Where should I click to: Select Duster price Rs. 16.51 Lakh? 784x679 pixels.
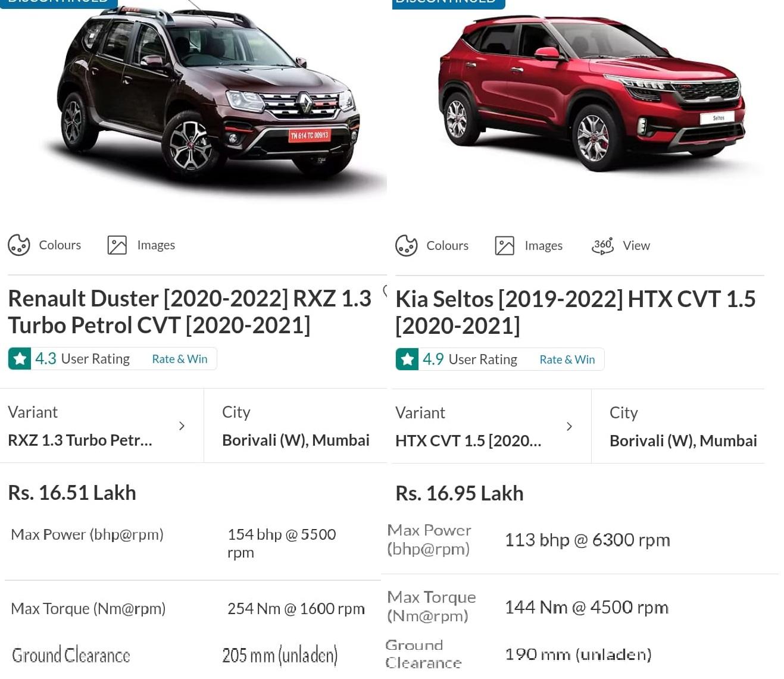[72, 493]
